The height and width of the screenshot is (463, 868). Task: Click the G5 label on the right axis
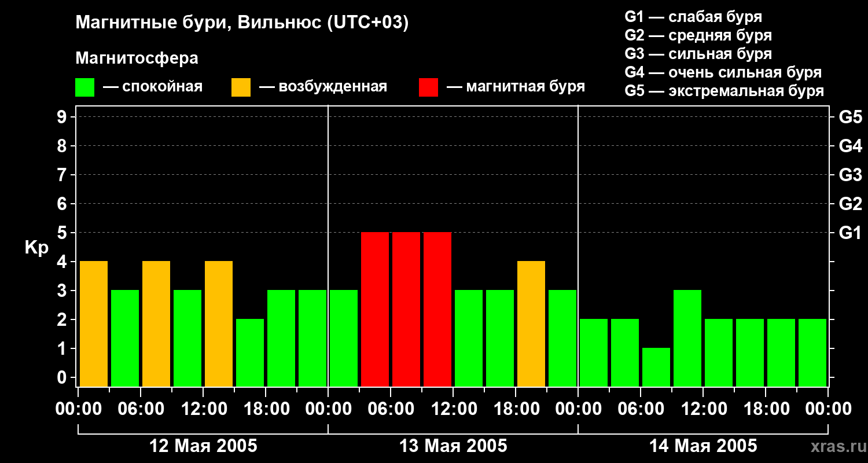click(850, 117)
